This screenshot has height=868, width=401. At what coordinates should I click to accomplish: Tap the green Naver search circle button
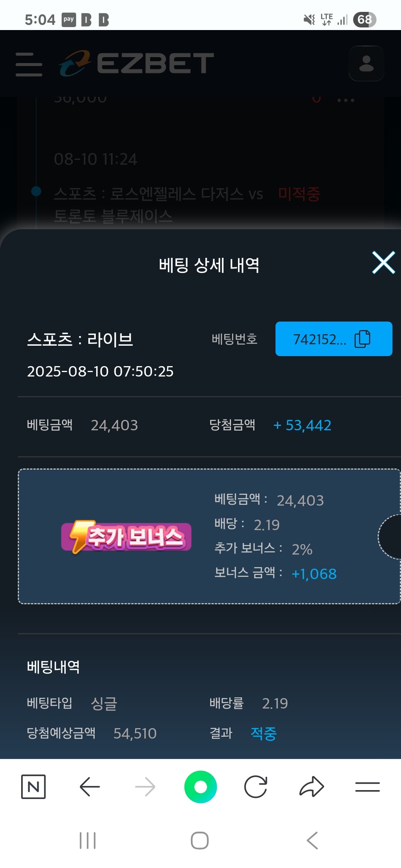200,786
